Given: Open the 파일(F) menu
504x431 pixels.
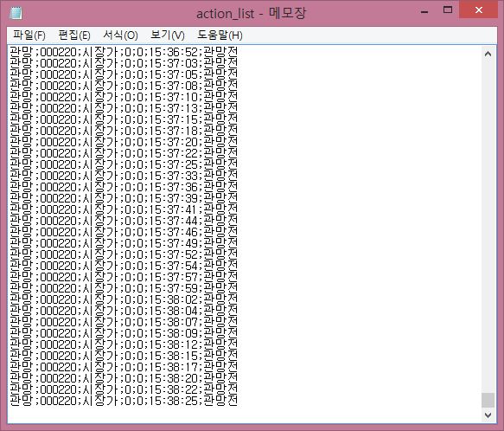Looking at the screenshot, I should click(x=29, y=35).
